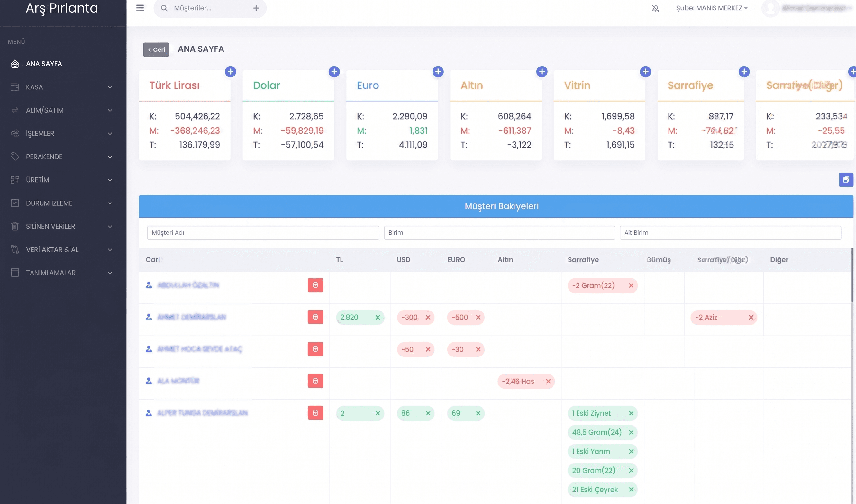Viewport: 856px width, 504px height.
Task: Click the search magnifier icon
Action: click(164, 8)
